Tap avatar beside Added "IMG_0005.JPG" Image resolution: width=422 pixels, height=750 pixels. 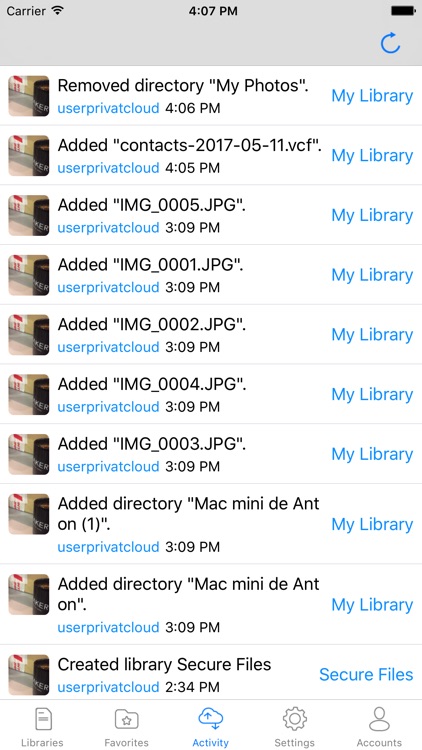[29, 215]
